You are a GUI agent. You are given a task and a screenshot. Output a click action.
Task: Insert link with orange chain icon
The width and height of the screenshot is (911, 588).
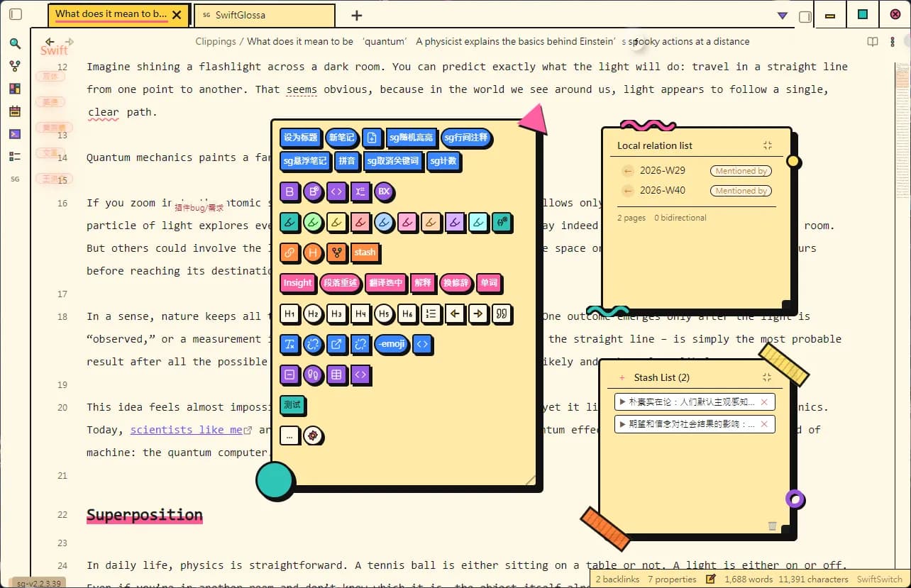pyautogui.click(x=289, y=252)
